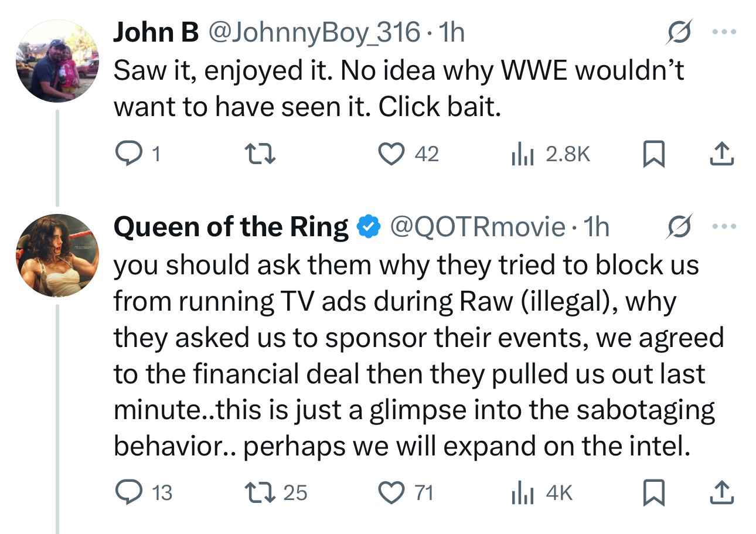
Task: Reply to Queen of the Ring tweet
Action: pyautogui.click(x=125, y=493)
